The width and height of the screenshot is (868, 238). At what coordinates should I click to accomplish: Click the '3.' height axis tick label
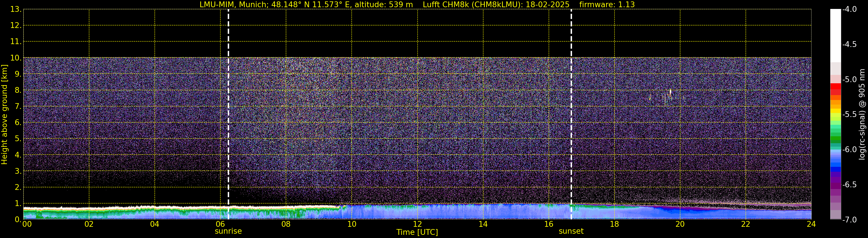click(x=18, y=171)
